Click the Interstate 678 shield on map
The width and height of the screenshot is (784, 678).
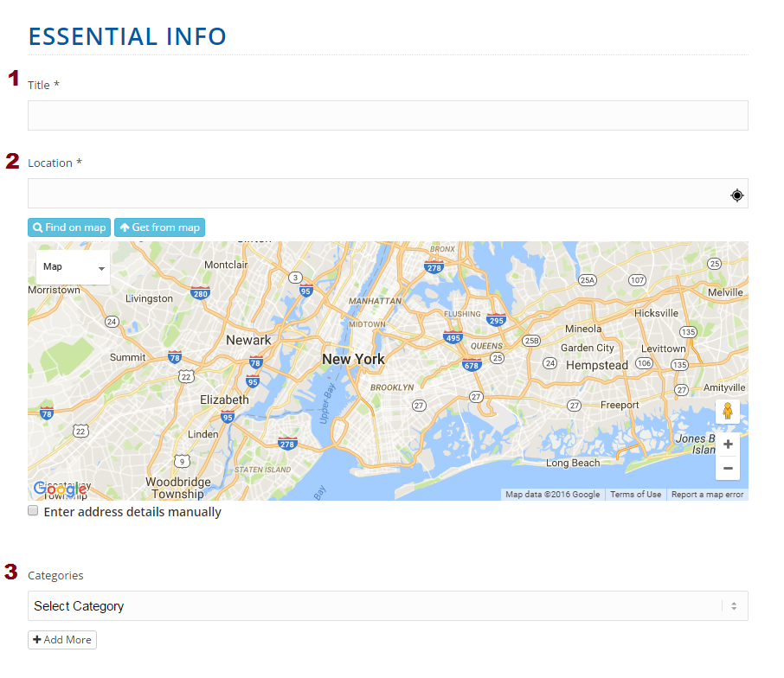point(471,365)
